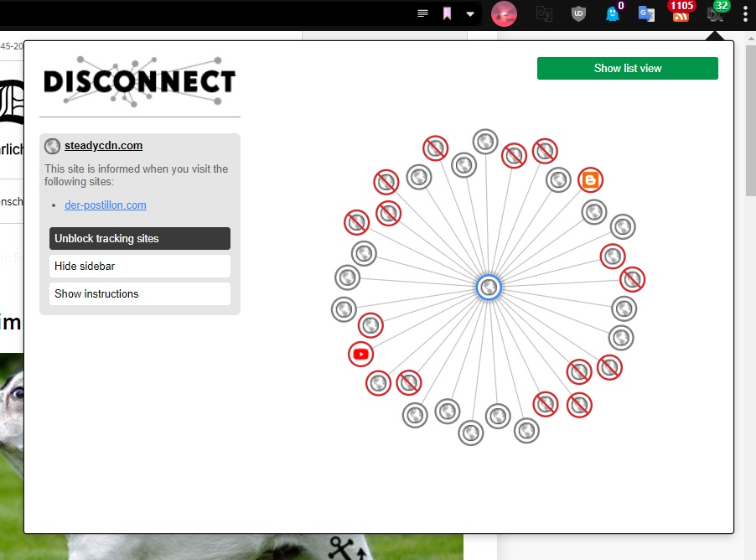Image resolution: width=756 pixels, height=560 pixels.
Task: Click the pink bookmark icon
Action: 447,13
